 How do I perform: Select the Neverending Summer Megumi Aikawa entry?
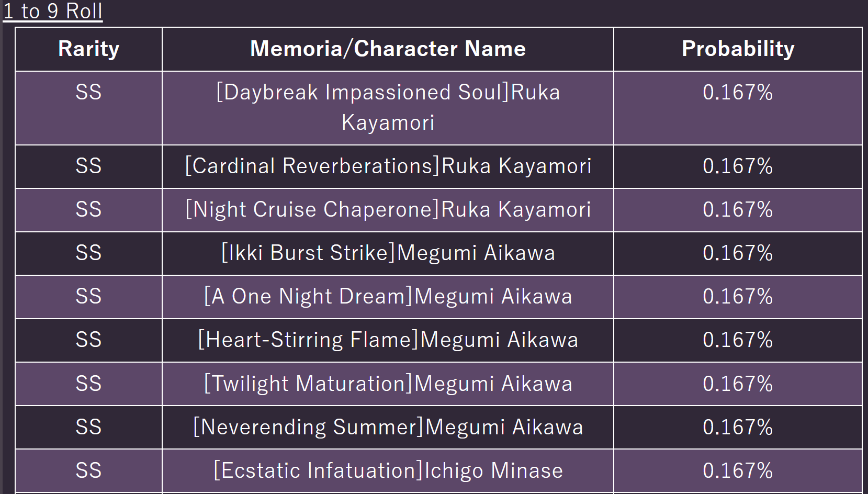click(388, 427)
